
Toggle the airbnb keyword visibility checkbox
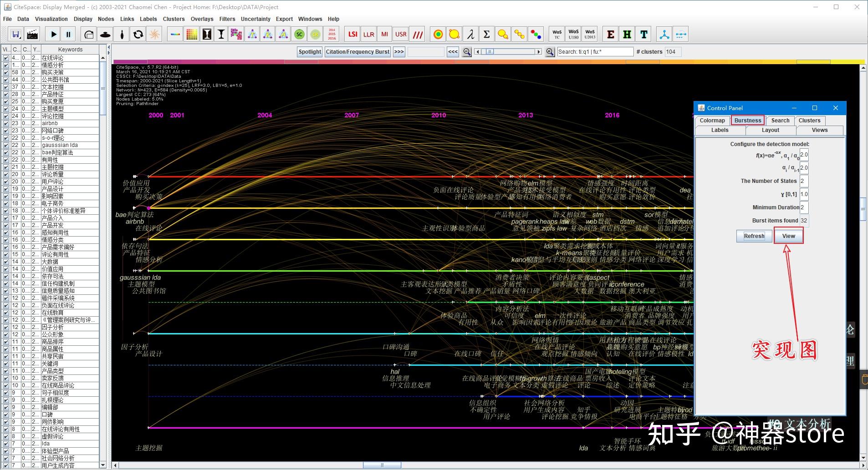6,123
